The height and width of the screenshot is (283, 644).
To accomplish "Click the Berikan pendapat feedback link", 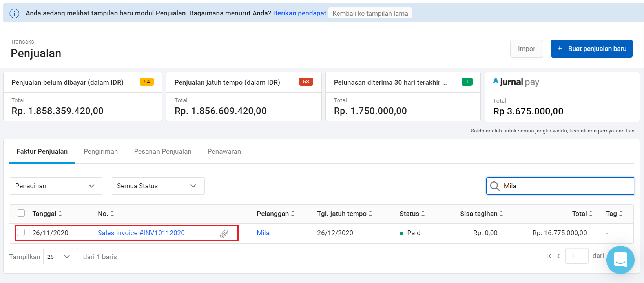I will click(x=299, y=13).
